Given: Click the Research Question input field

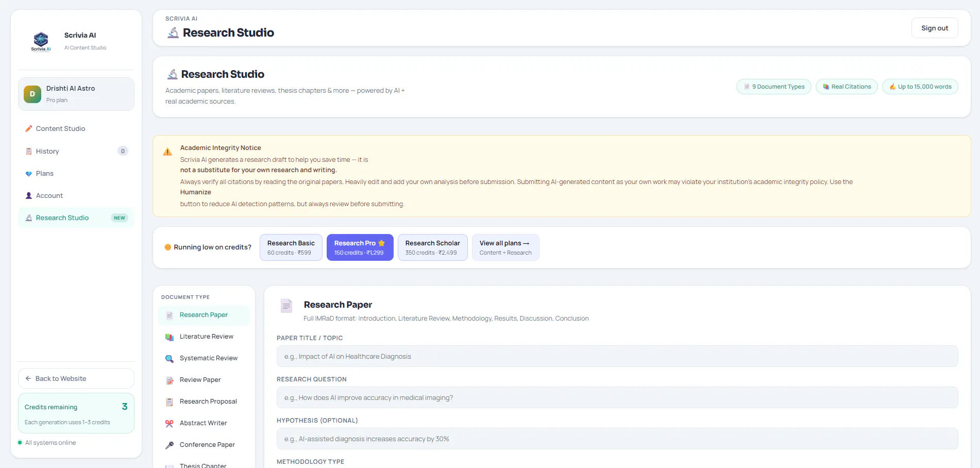Looking at the screenshot, I should [617, 398].
